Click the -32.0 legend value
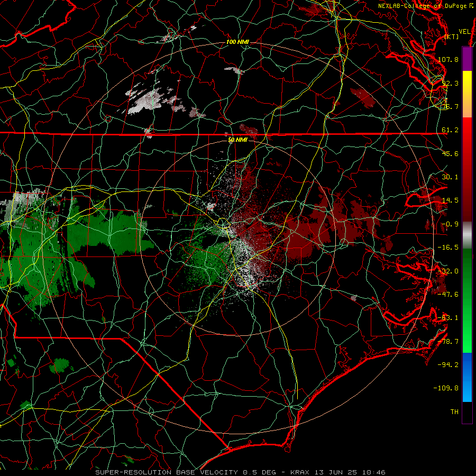476x476 pixels. pos(448,271)
